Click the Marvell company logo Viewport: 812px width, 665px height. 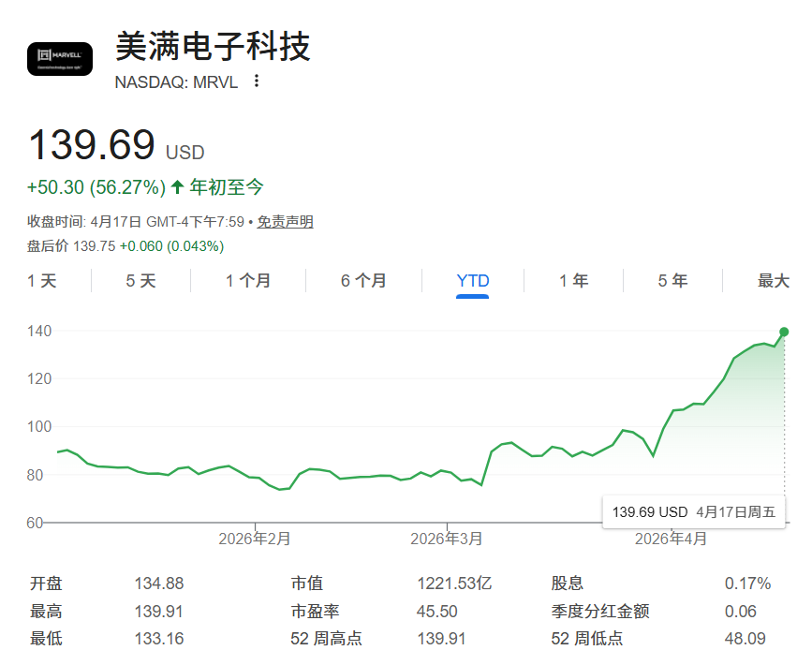click(60, 58)
